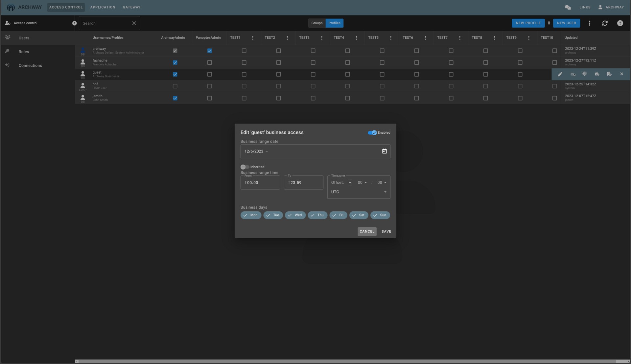This screenshot has width=631, height=364.
Task: Open TEST8 column options menu
Action: pyautogui.click(x=494, y=38)
